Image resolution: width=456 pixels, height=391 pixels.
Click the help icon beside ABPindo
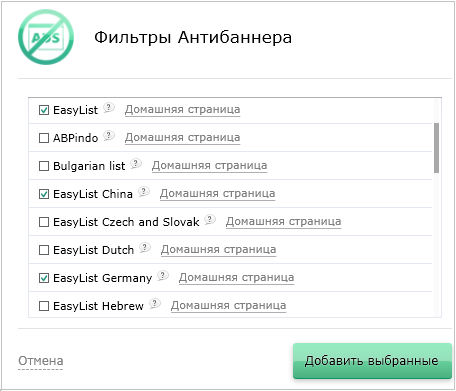pos(109,136)
